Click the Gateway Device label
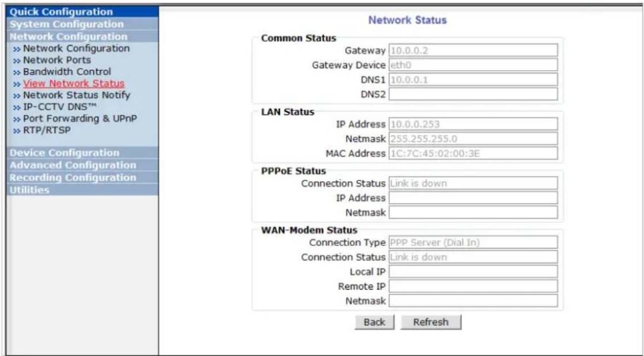This screenshot has width=644, height=356. pos(348,65)
